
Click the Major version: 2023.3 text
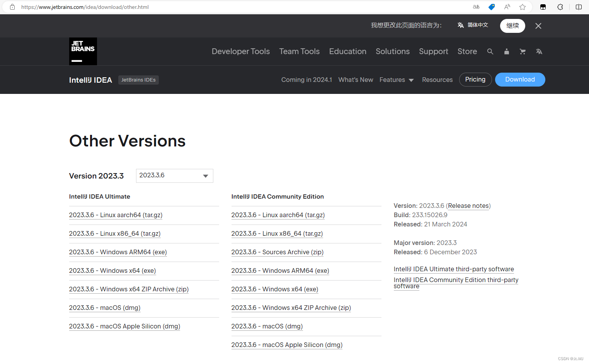[x=425, y=243]
